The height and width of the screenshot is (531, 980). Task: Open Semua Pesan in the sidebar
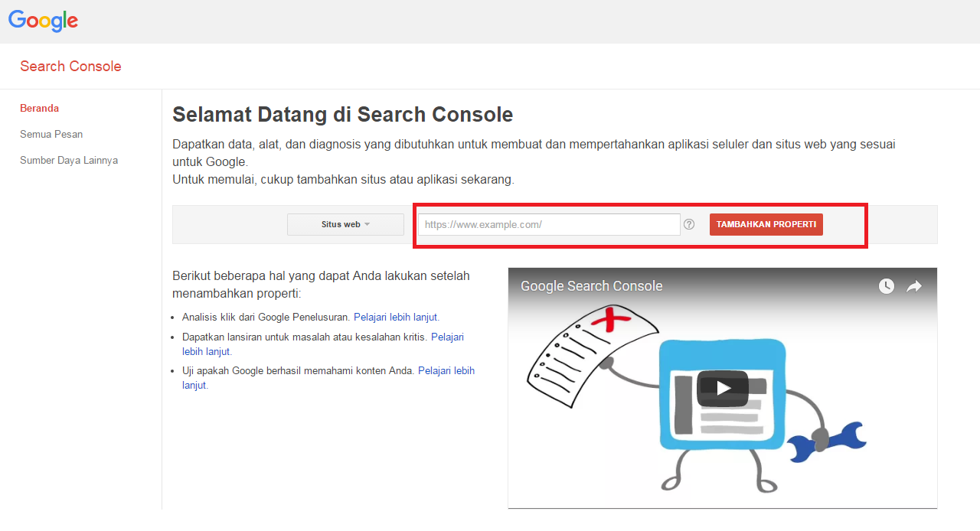tap(51, 135)
